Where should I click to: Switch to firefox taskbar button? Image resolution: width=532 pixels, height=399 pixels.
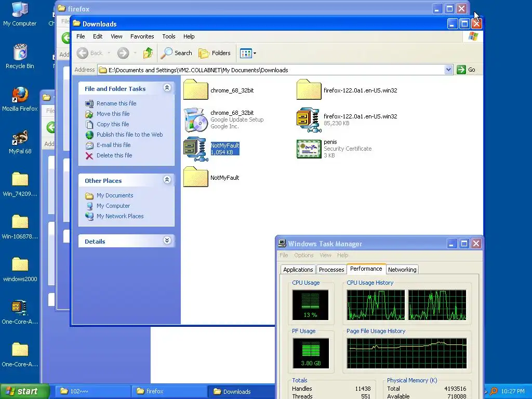(169, 392)
